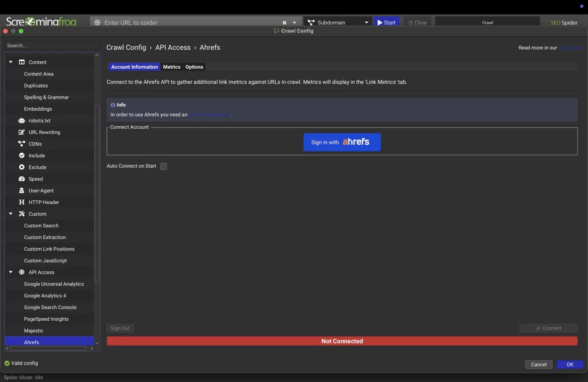Switch to the Metrics tab
Image resolution: width=588 pixels, height=382 pixels.
[171, 67]
